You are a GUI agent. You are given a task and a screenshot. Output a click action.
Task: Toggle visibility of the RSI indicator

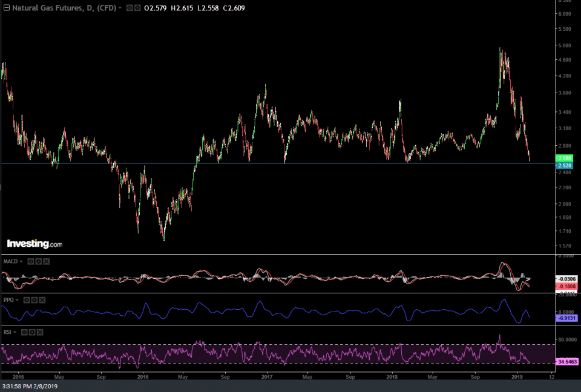pyautogui.click(x=24, y=332)
